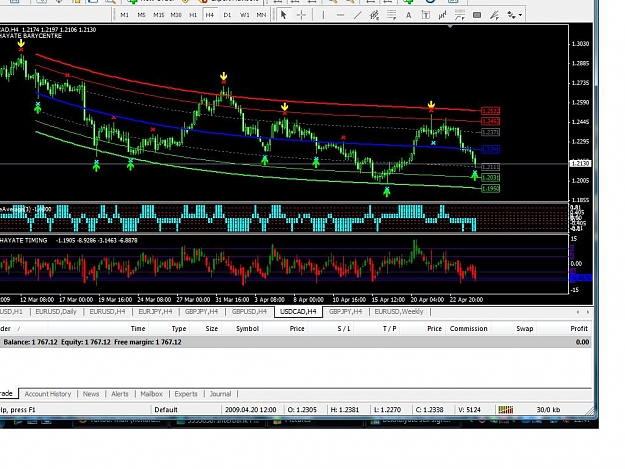Screen dimensions: 625x469
Task: Click the Balance and Equity summary row
Action: point(296,342)
